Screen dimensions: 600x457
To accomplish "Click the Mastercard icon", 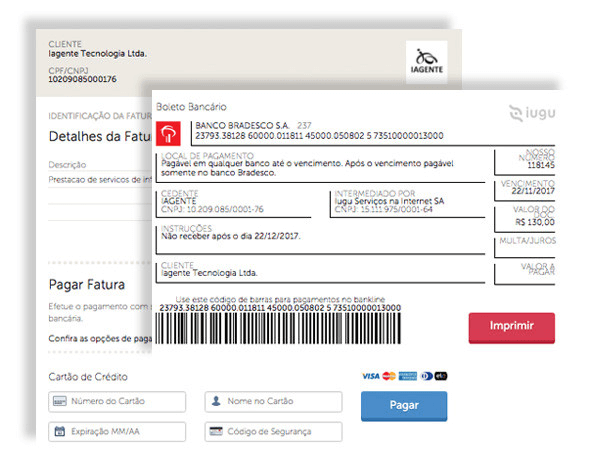I will click(389, 376).
